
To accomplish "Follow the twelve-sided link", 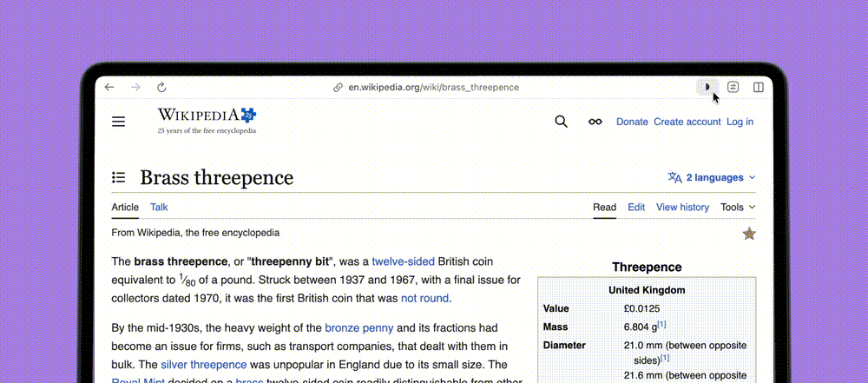I will click(404, 261).
